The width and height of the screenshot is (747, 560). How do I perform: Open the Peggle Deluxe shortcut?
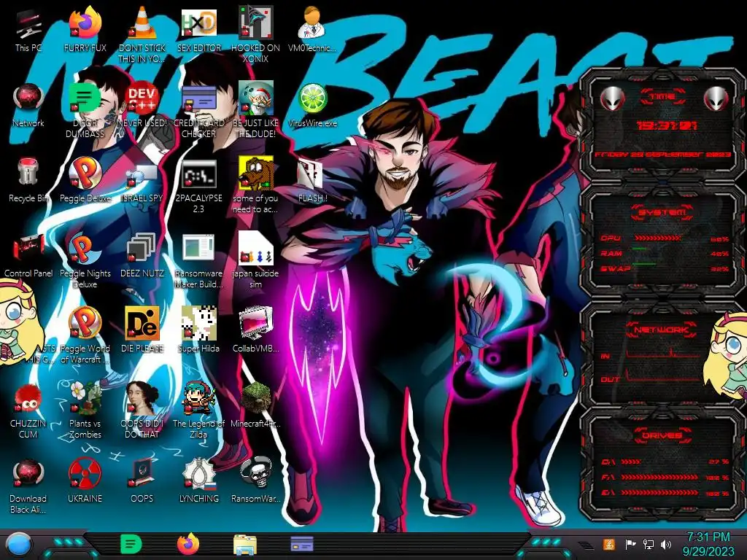click(85, 172)
